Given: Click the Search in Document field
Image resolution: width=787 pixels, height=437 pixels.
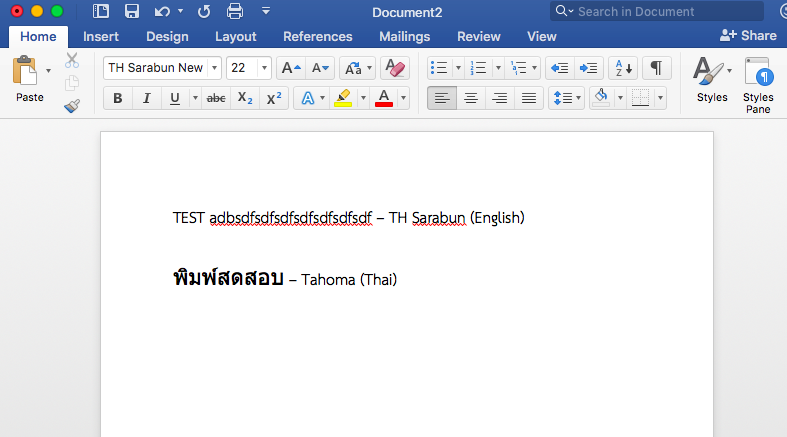Looking at the screenshot, I should click(657, 11).
